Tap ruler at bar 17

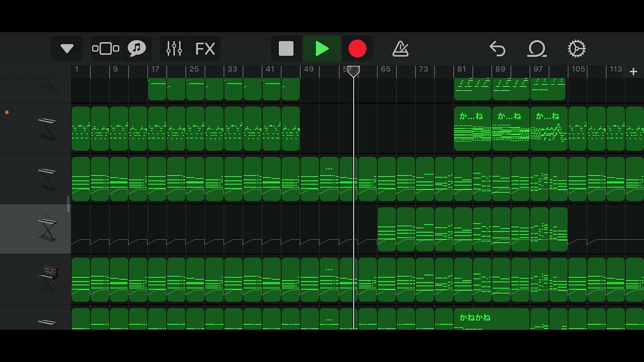[155, 69]
